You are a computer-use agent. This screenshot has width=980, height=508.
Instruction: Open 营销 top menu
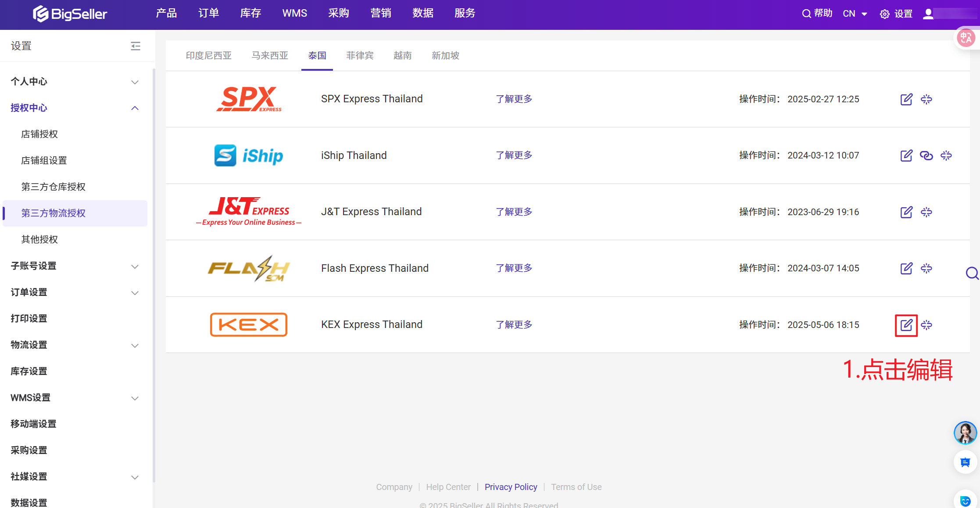[x=381, y=13]
